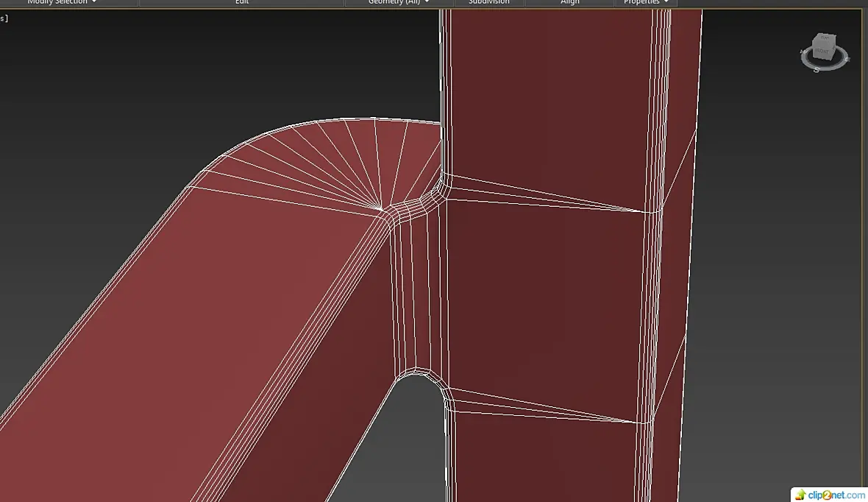Click the TOP face of the ViewCube
This screenshot has height=502, width=868.
click(825, 39)
